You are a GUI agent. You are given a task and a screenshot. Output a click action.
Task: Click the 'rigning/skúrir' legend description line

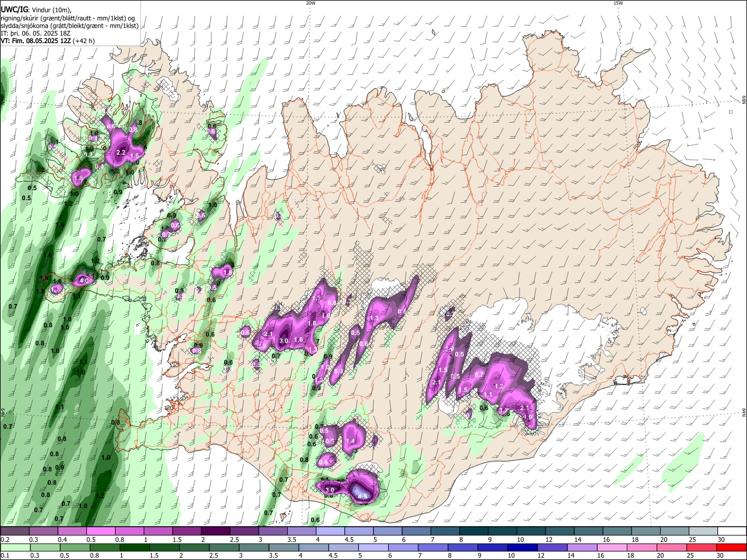click(x=68, y=18)
